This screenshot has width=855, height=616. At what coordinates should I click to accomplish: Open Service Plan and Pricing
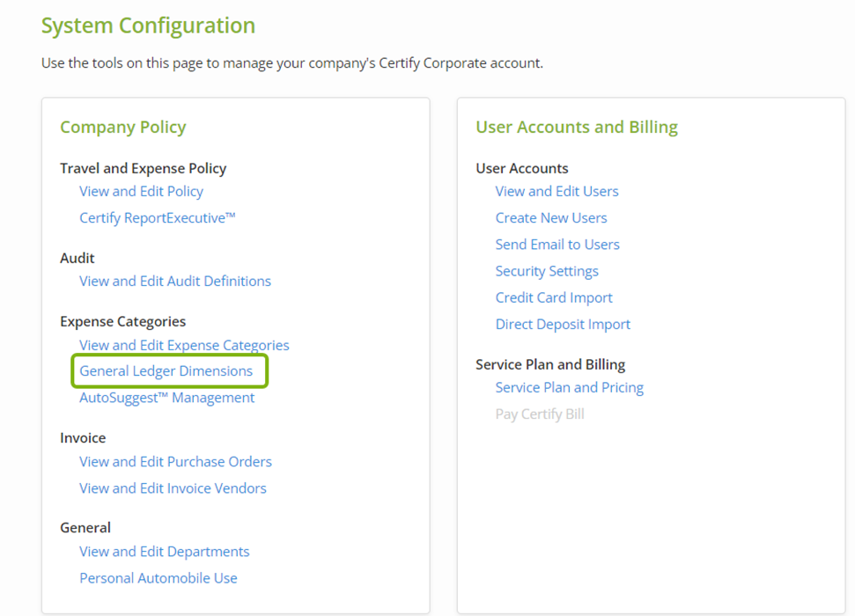pos(570,387)
